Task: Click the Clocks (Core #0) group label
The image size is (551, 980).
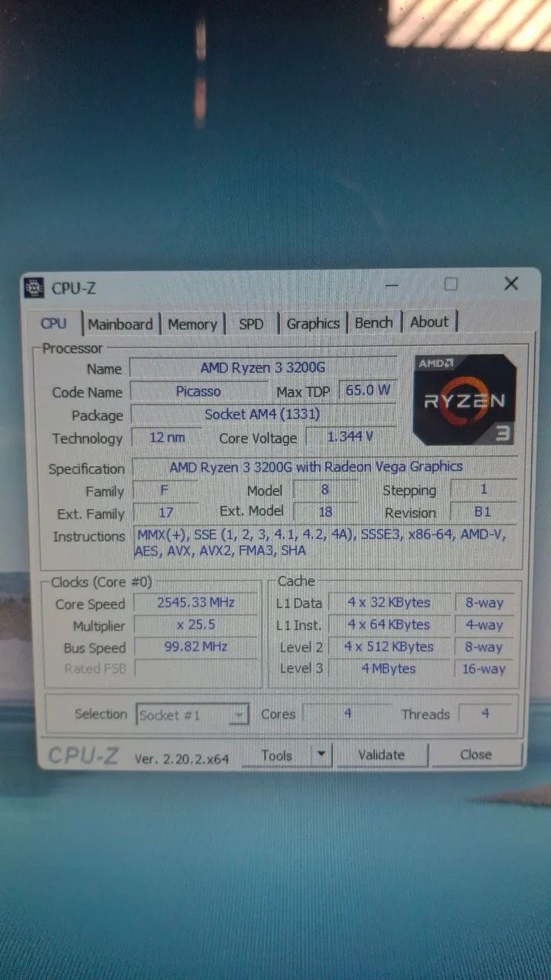Action: click(101, 582)
